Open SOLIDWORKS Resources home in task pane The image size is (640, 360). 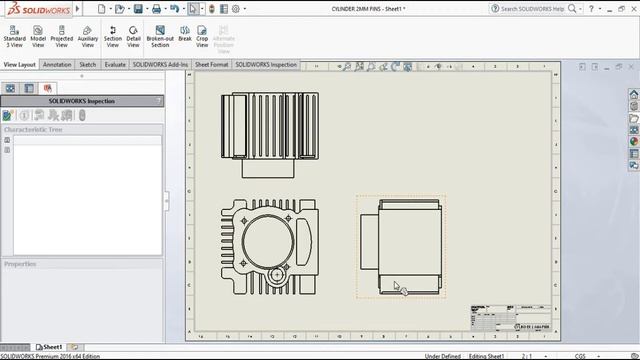633,95
